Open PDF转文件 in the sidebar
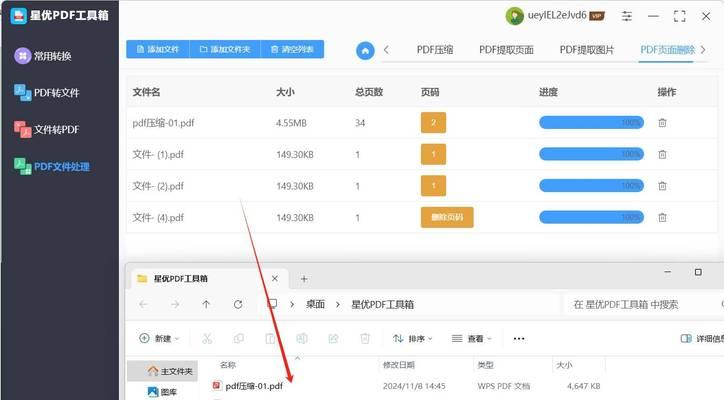The width and height of the screenshot is (724, 400). pos(47,92)
